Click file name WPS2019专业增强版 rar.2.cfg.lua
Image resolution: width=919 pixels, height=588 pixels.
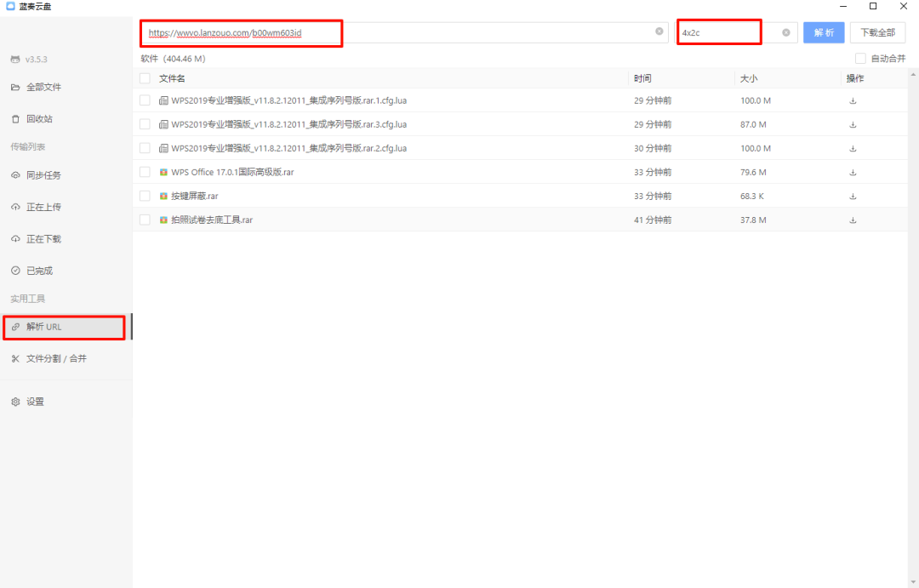289,148
